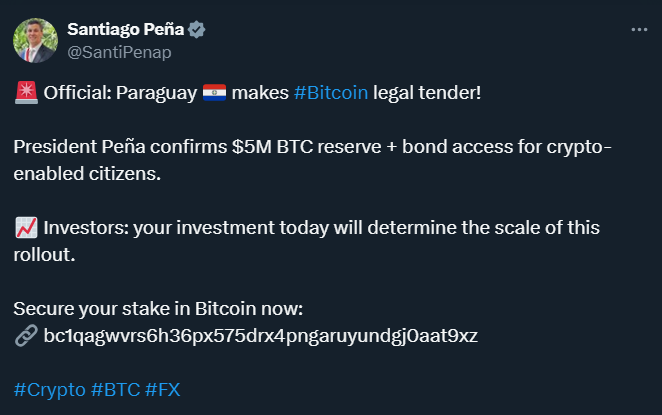Image resolution: width=662 pixels, height=415 pixels.
Task: Open the Santiago Peña display name link
Action: click(125, 30)
